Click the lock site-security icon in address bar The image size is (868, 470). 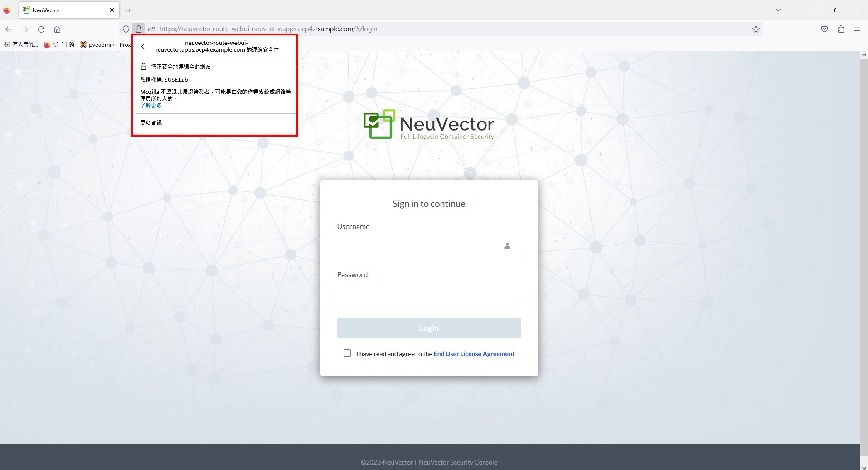coord(139,29)
